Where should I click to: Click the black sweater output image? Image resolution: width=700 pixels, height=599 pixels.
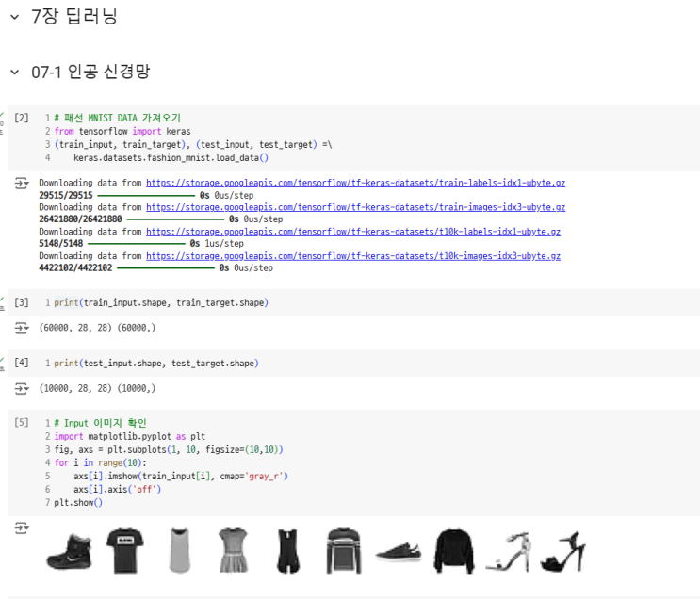(453, 551)
